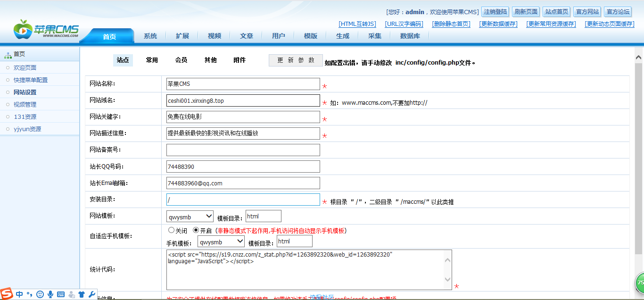Open the 采集 navigation tab

click(x=375, y=36)
